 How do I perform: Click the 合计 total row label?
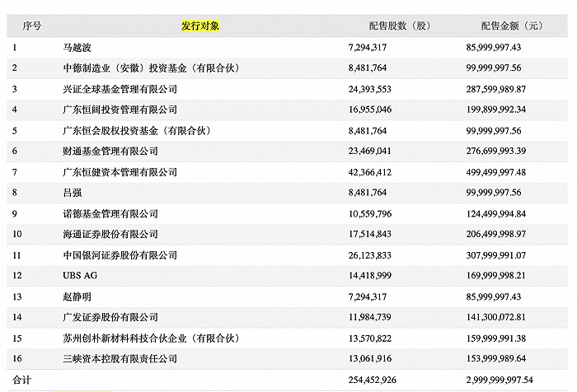(x=22, y=380)
